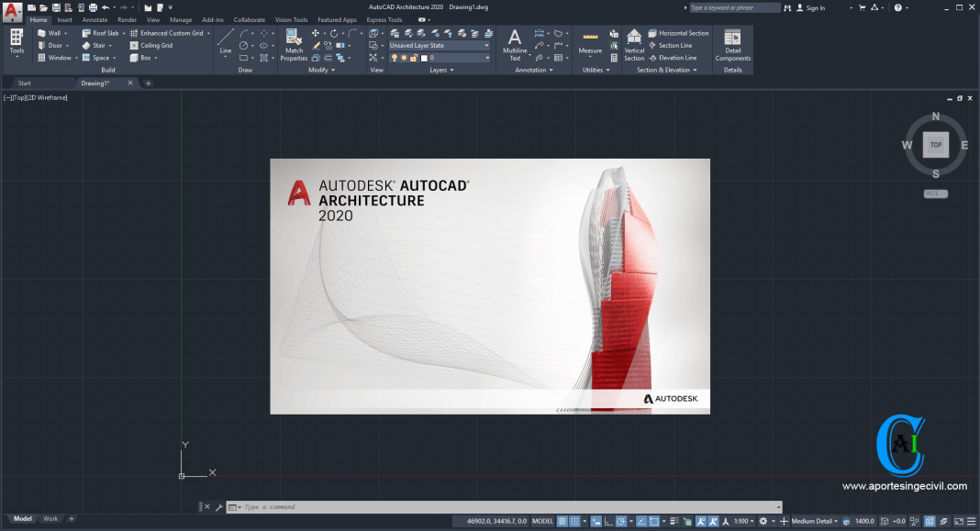Screen dimensions: 980x531
Task: Click the Multiline Text tool
Action: pos(515,45)
